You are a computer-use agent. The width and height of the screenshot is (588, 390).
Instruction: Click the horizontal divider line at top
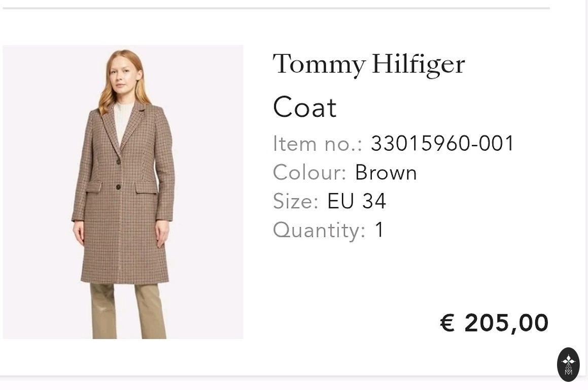pyautogui.click(x=276, y=8)
